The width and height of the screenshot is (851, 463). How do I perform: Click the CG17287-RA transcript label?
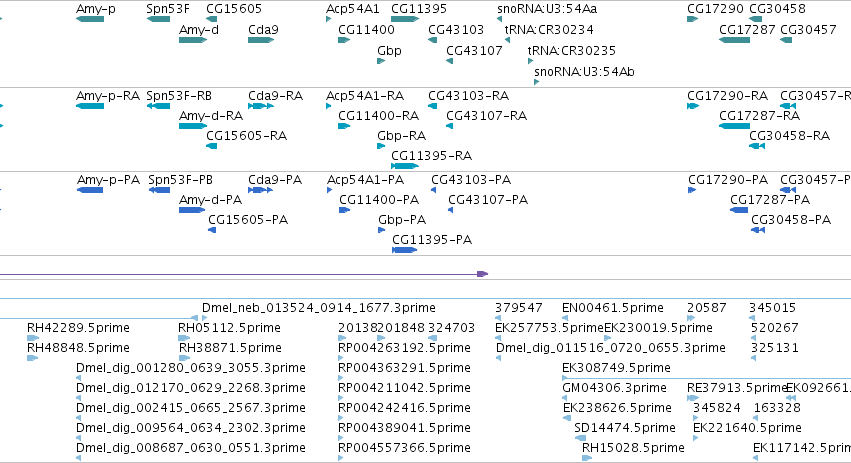tap(760, 116)
